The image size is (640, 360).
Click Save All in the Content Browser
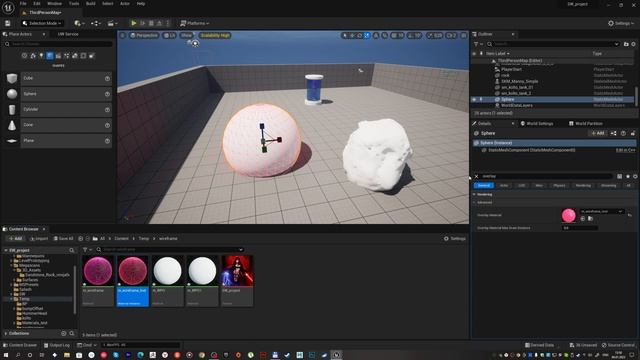[x=63, y=239]
